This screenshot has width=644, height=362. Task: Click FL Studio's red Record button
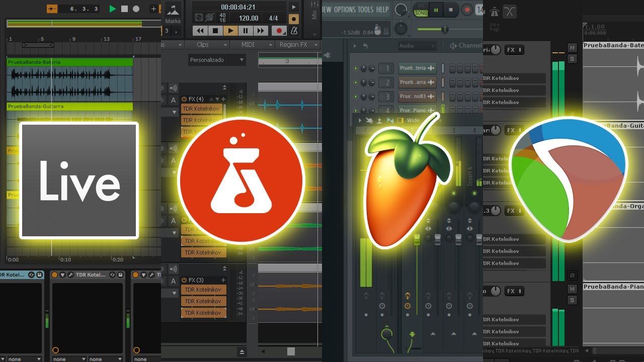[467, 10]
